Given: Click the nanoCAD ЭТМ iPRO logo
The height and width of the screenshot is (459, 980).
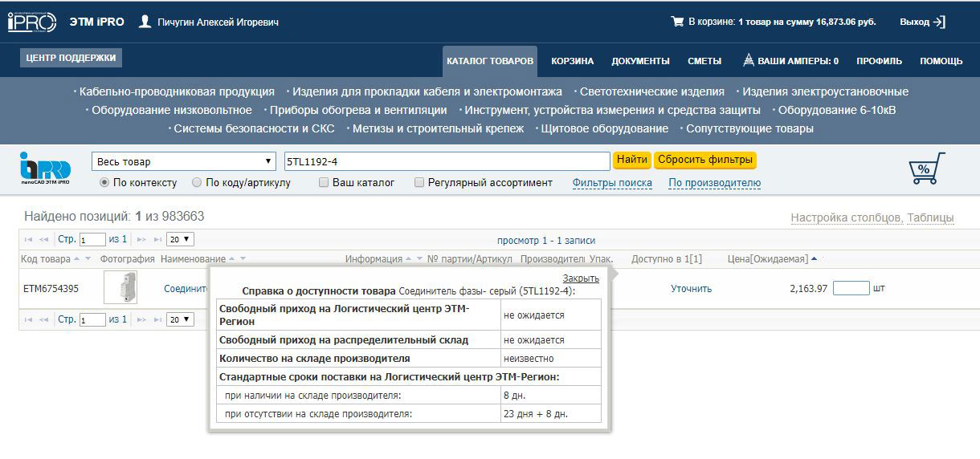Looking at the screenshot, I should click(46, 169).
